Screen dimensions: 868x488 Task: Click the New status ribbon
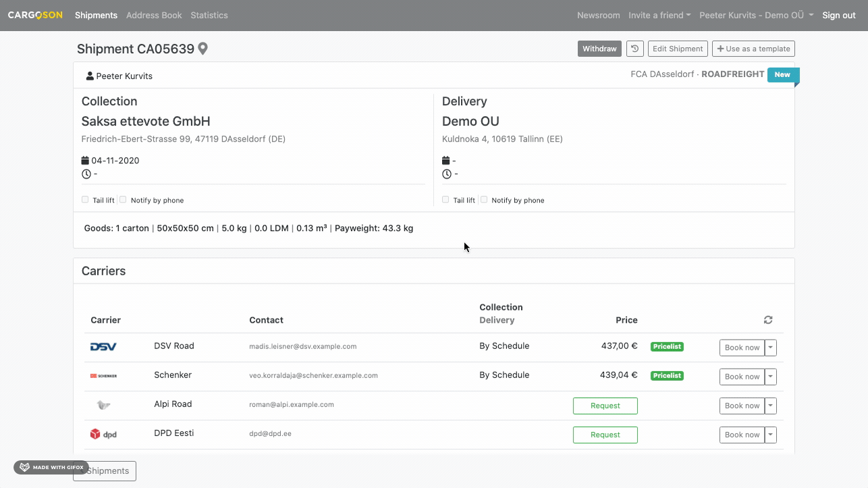click(783, 75)
